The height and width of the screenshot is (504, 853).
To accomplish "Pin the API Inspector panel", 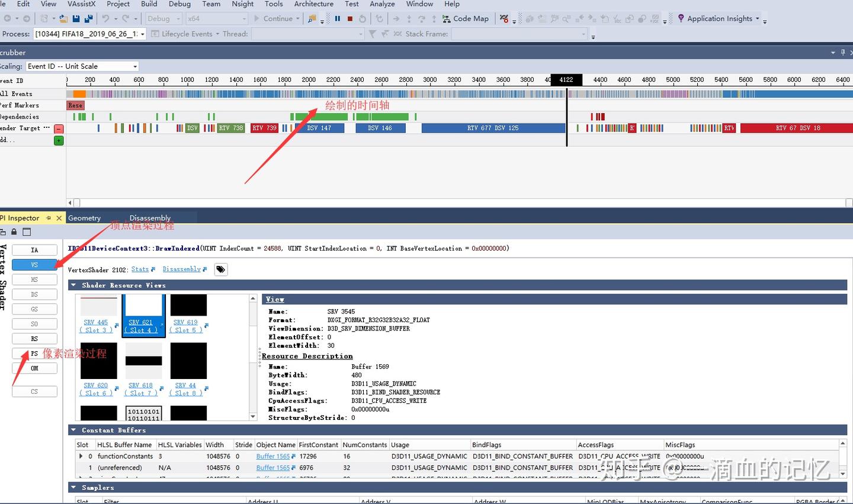I will click(x=49, y=218).
